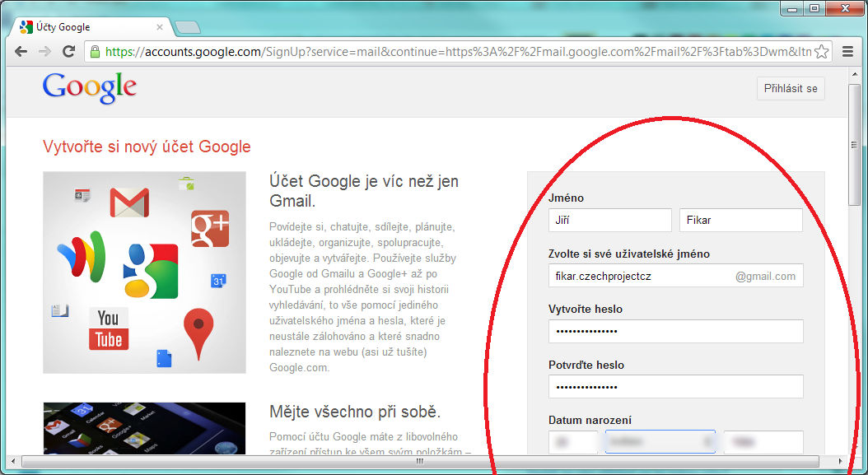Click the paragraph starting Povídejte si, chatujte
The image size is (868, 475).
[x=362, y=297]
